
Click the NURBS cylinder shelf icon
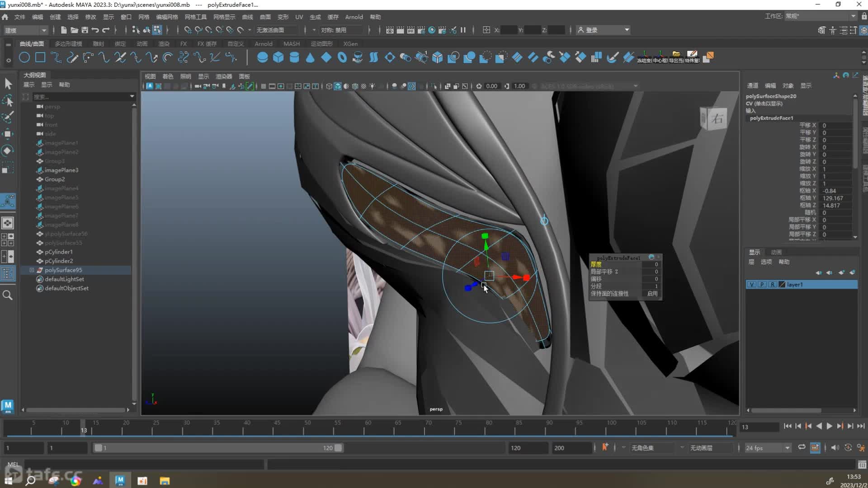(294, 57)
